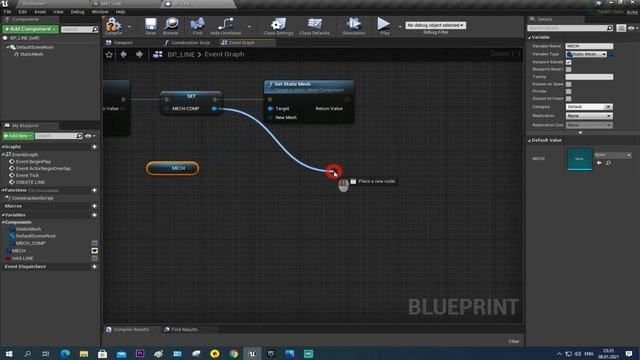Viewport: 640px width, 360px height.
Task: Open the Unreal Editor icon in the taskbar
Action: [252, 353]
